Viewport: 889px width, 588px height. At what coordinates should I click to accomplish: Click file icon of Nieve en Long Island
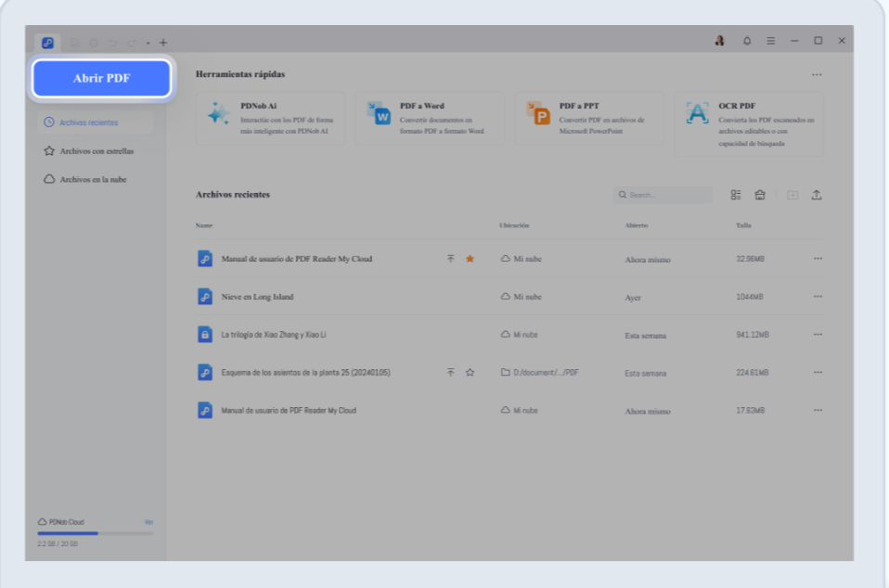[205, 296]
